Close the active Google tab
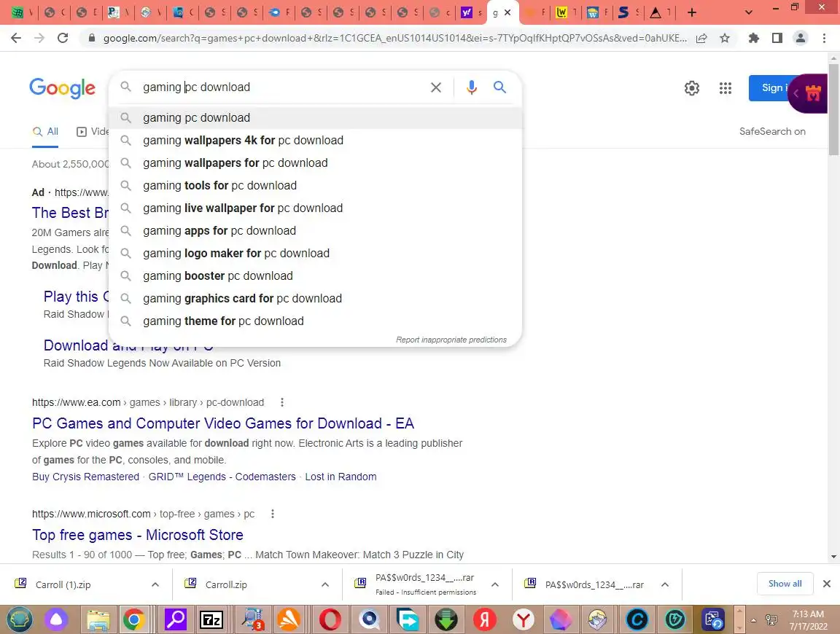 [x=507, y=12]
